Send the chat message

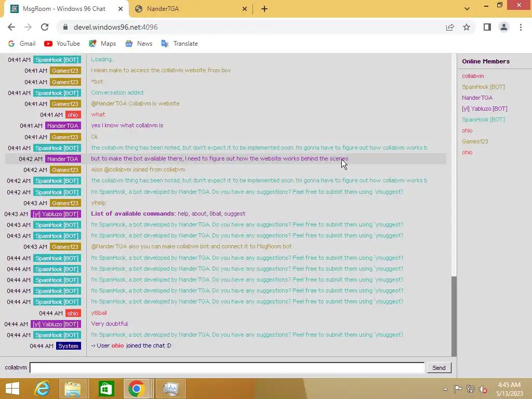tap(438, 368)
